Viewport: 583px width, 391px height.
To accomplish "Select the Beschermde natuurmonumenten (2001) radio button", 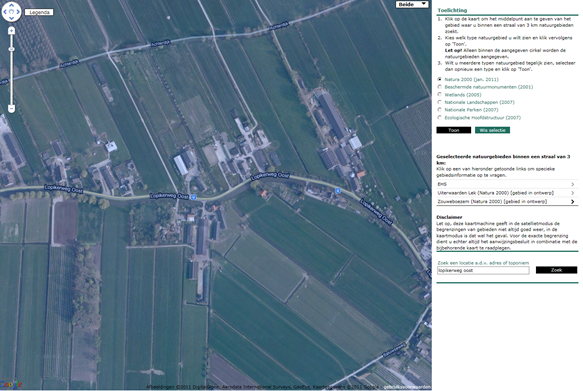I will (439, 87).
